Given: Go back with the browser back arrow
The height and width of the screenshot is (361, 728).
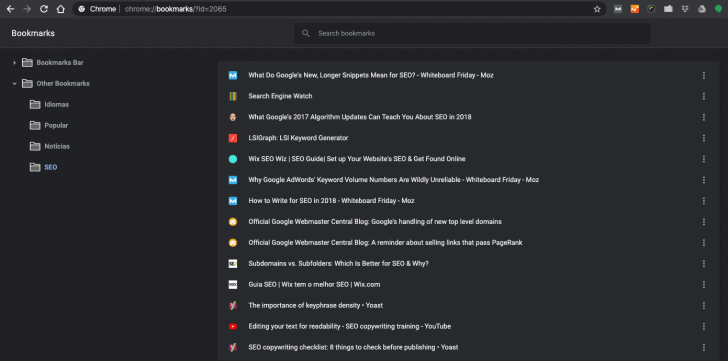Looking at the screenshot, I should tap(10, 9).
